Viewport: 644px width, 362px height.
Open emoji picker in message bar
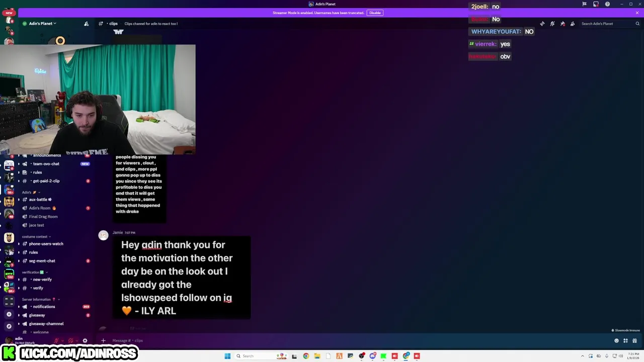(616, 340)
